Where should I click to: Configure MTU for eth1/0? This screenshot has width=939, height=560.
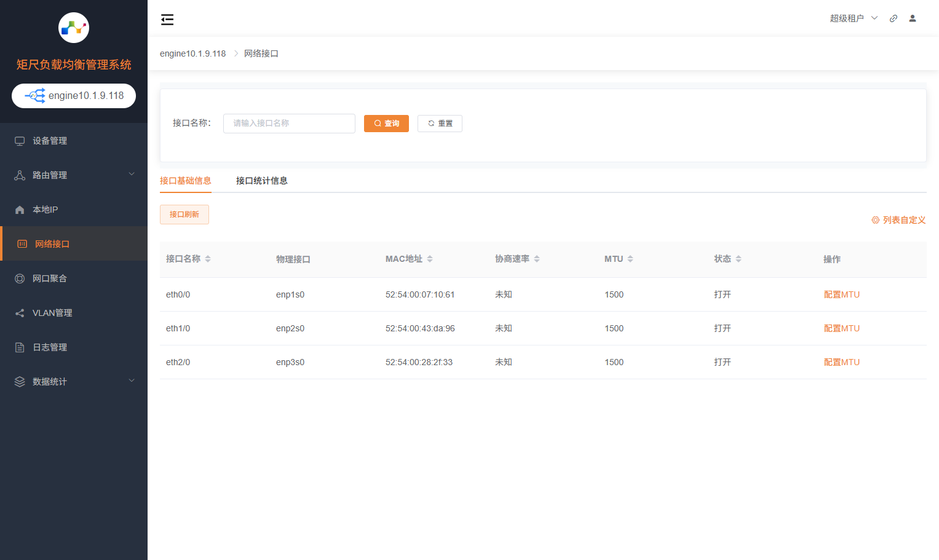[x=841, y=328]
